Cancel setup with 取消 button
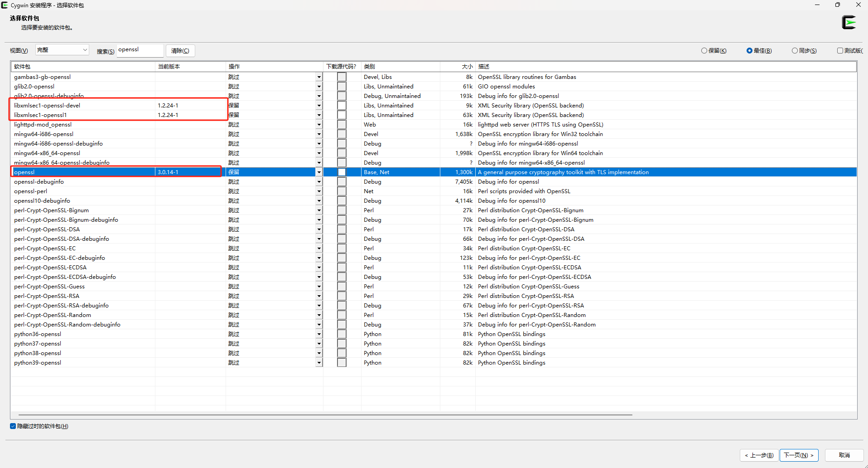 click(x=844, y=455)
